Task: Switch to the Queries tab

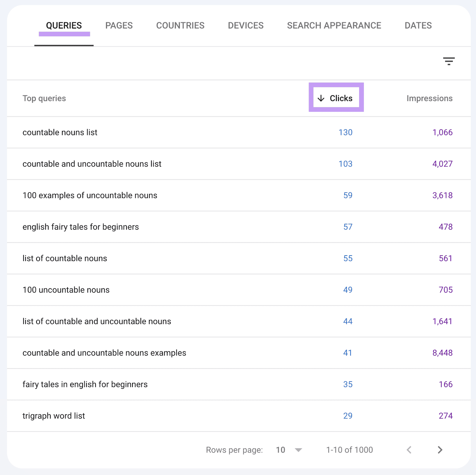Action: [64, 26]
